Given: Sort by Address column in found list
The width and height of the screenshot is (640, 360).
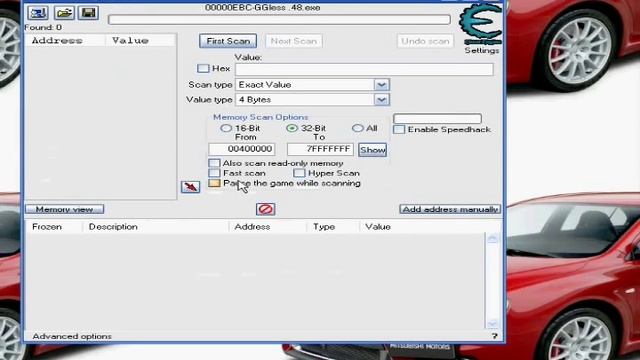Looking at the screenshot, I should [x=65, y=40].
